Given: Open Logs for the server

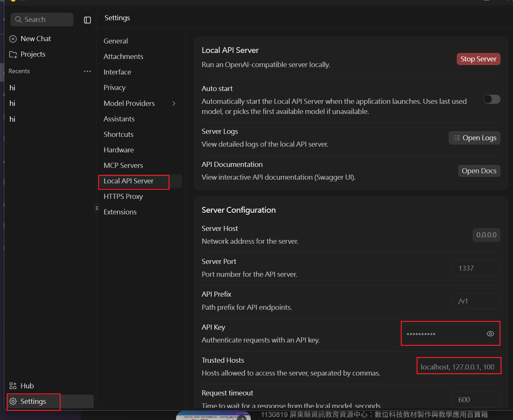Looking at the screenshot, I should [x=474, y=138].
